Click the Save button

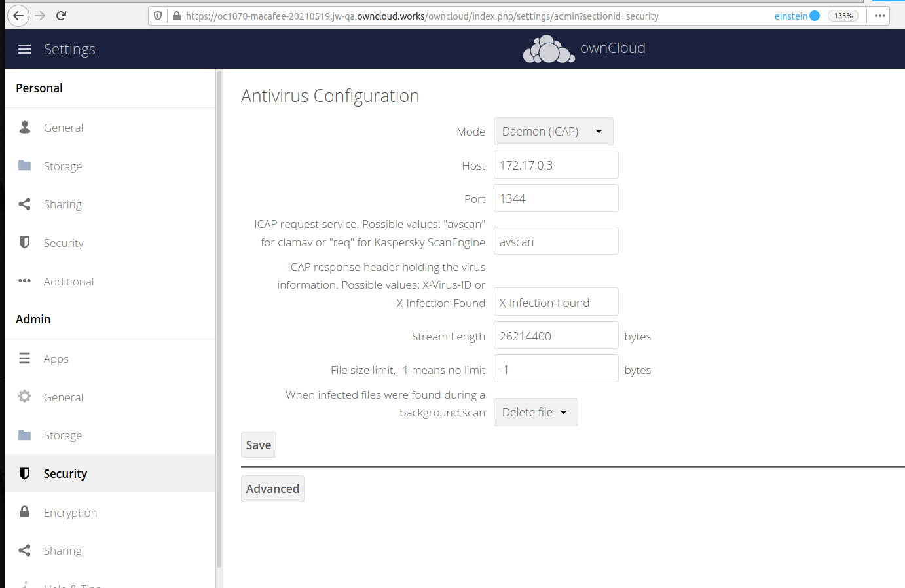tap(258, 445)
